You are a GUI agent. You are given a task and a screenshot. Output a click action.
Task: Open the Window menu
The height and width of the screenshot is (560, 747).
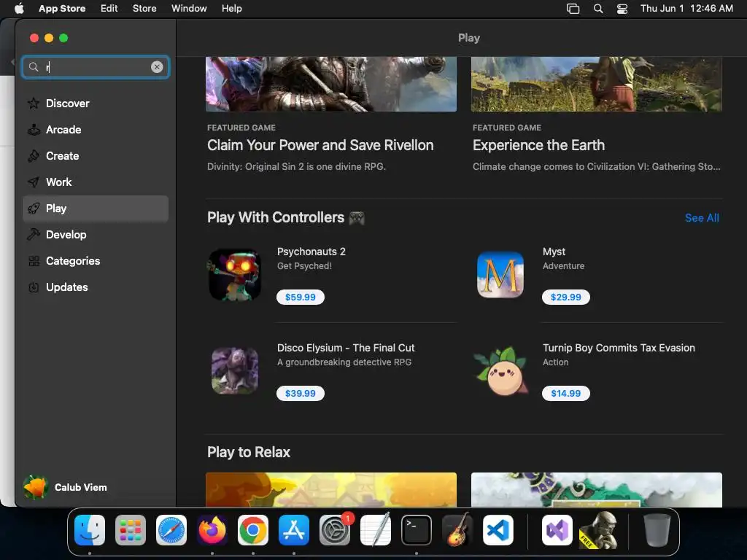click(189, 9)
